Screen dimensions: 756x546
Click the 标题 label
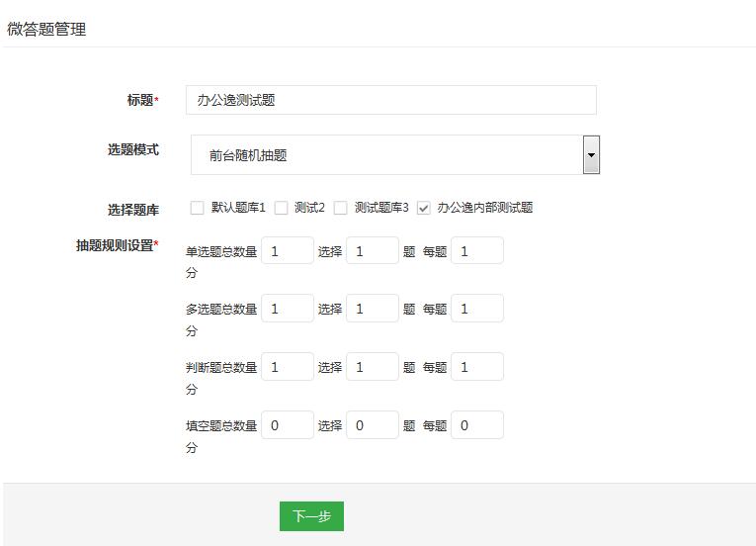(x=142, y=100)
